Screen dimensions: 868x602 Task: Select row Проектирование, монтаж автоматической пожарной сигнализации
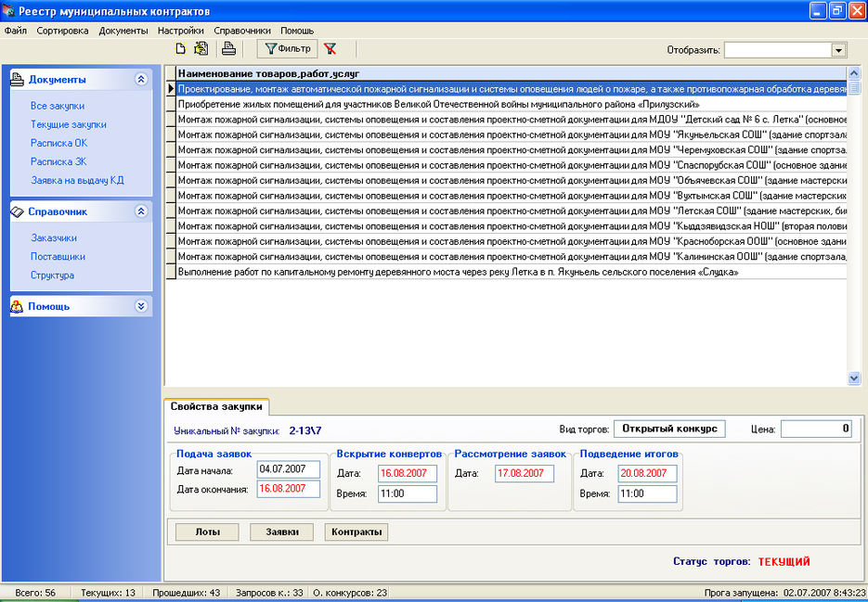click(512, 88)
